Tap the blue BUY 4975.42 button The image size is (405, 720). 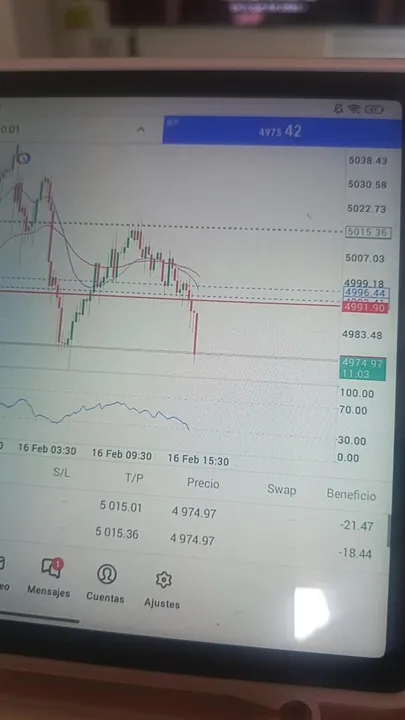click(282, 132)
